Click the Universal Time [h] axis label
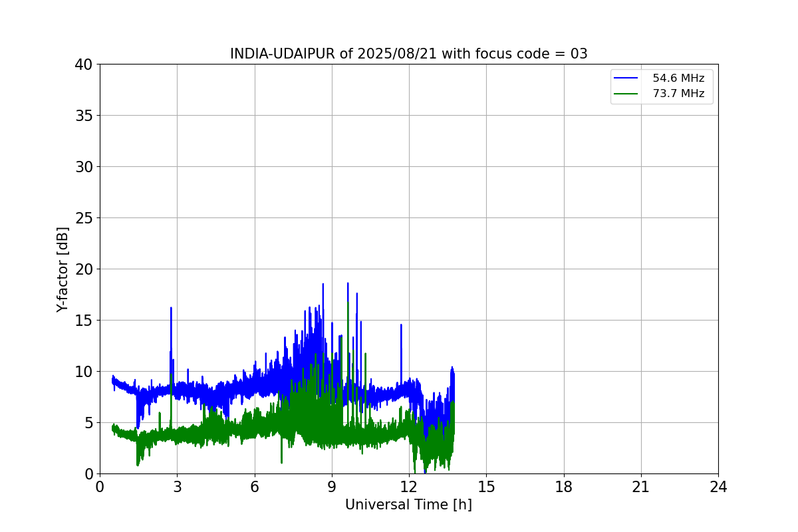Image resolution: width=798 pixels, height=532 pixels. tap(408, 505)
